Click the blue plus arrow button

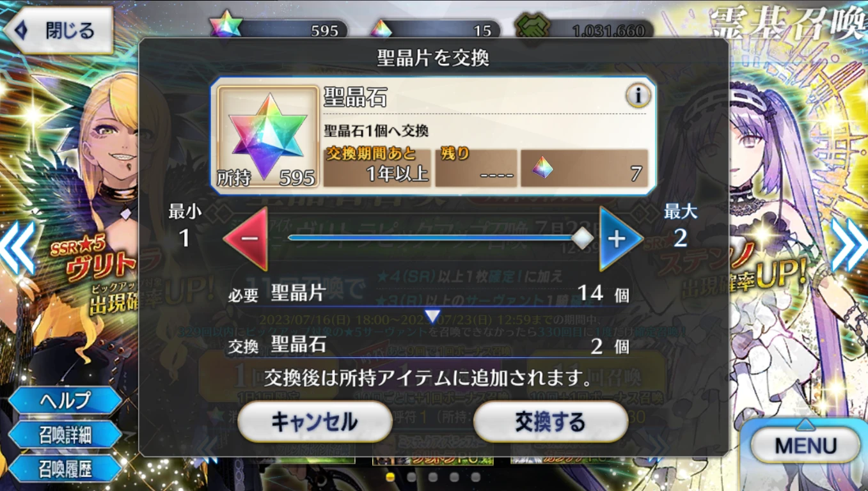pyautogui.click(x=620, y=238)
